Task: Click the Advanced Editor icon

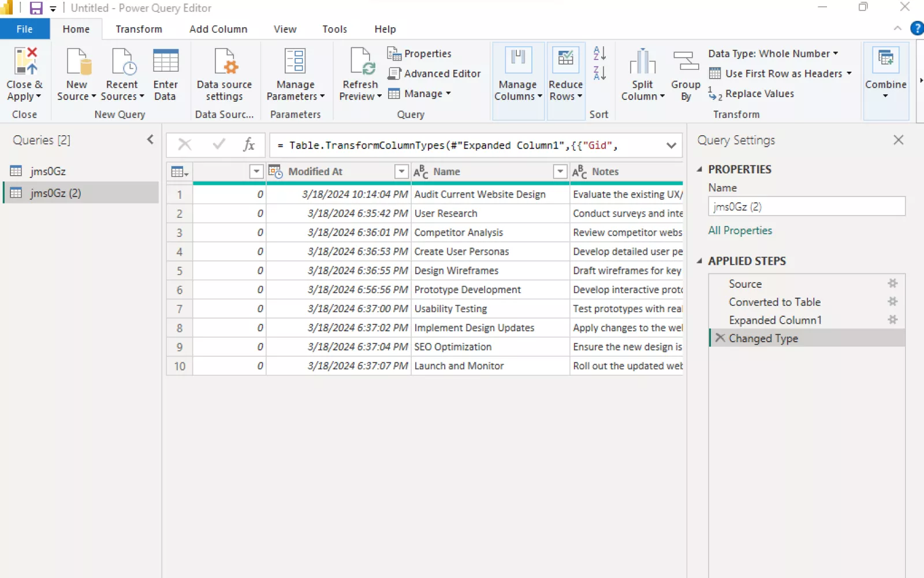Action: click(394, 73)
